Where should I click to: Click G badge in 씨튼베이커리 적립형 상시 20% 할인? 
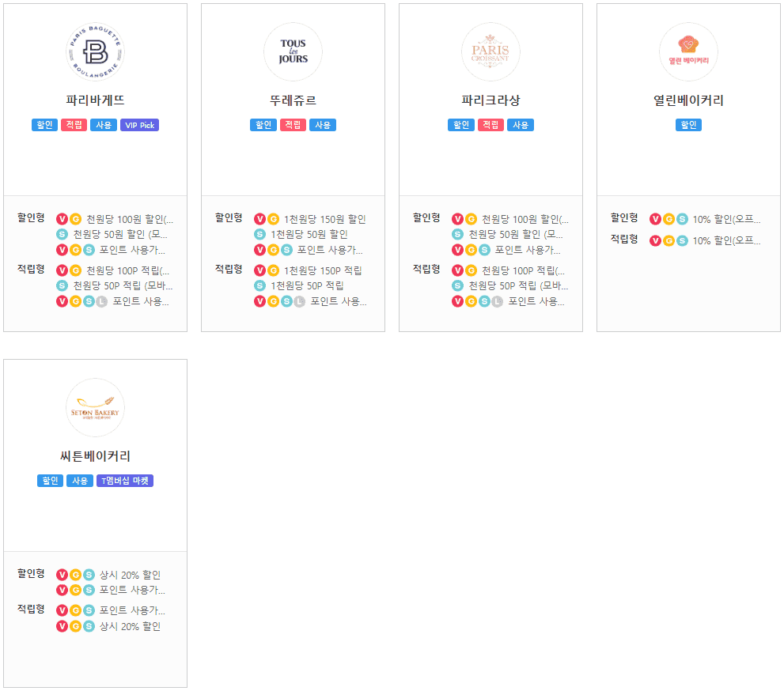point(75,626)
